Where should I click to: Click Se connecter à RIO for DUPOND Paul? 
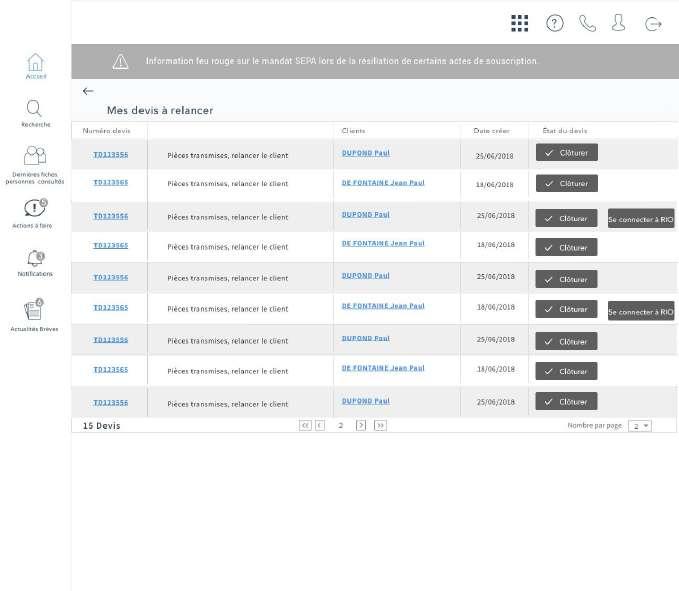pos(641,219)
